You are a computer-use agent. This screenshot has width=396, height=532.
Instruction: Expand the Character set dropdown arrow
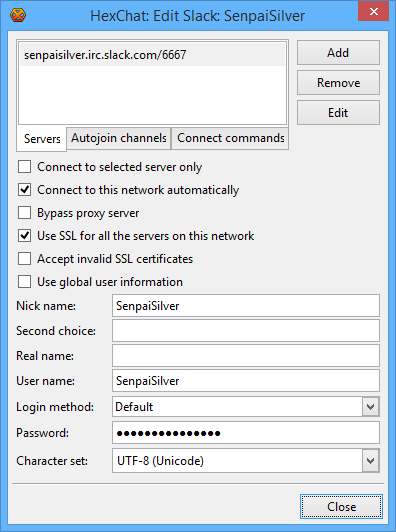[x=371, y=461]
